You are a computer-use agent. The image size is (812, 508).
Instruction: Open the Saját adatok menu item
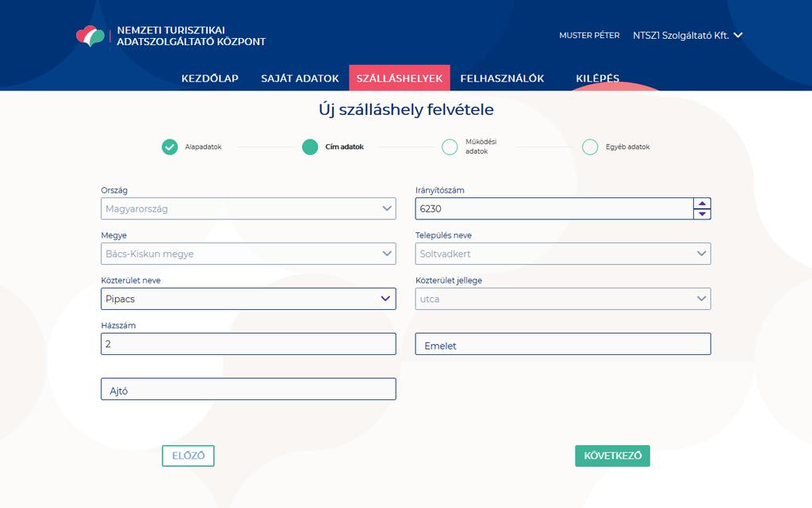300,78
